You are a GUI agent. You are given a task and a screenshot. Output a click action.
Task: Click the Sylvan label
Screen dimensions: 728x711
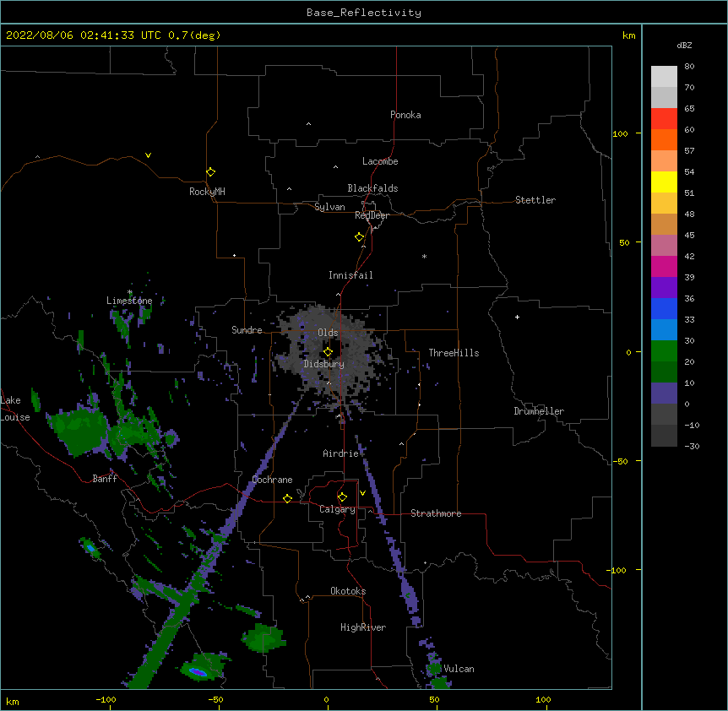point(329,207)
